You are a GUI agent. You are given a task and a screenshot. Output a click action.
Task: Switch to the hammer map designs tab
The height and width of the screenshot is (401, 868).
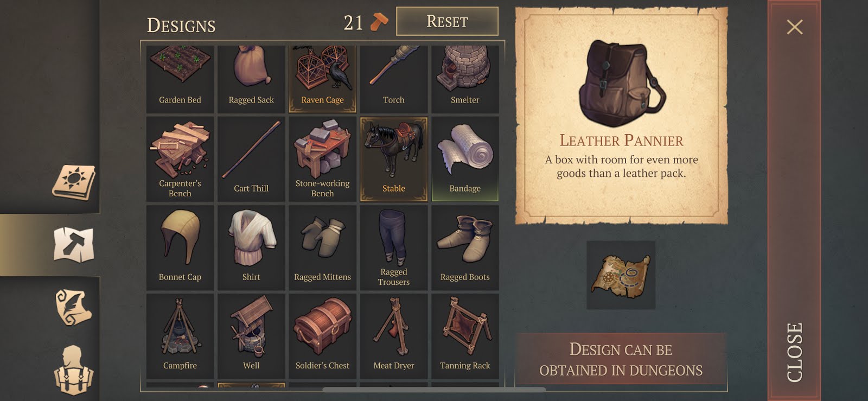pos(74,245)
